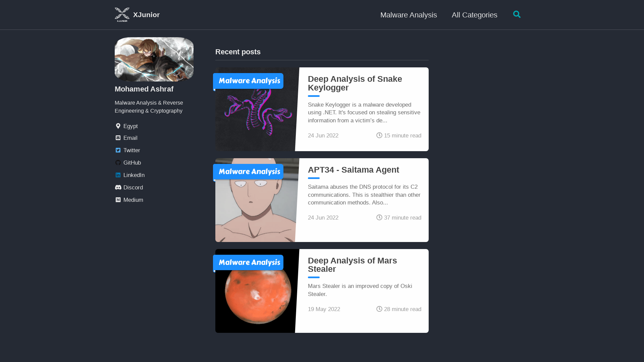The height and width of the screenshot is (362, 644).
Task: Click the XJunior site title text
Action: pyautogui.click(x=146, y=15)
